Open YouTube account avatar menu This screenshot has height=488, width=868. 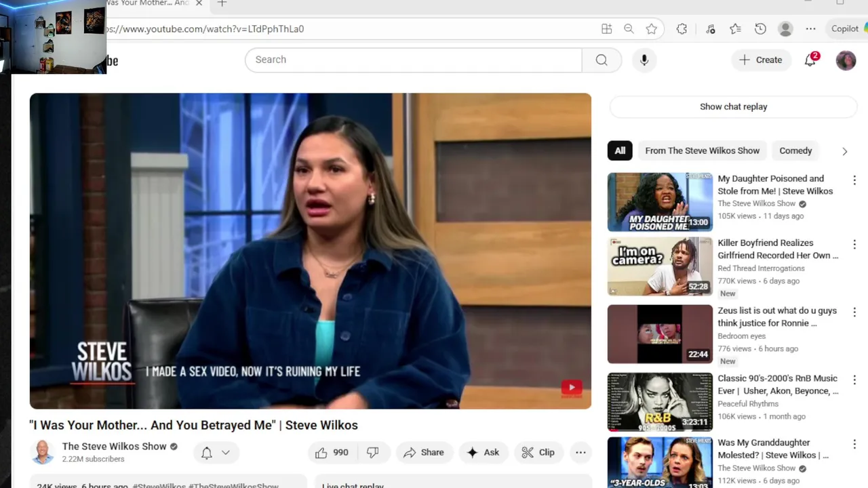846,60
